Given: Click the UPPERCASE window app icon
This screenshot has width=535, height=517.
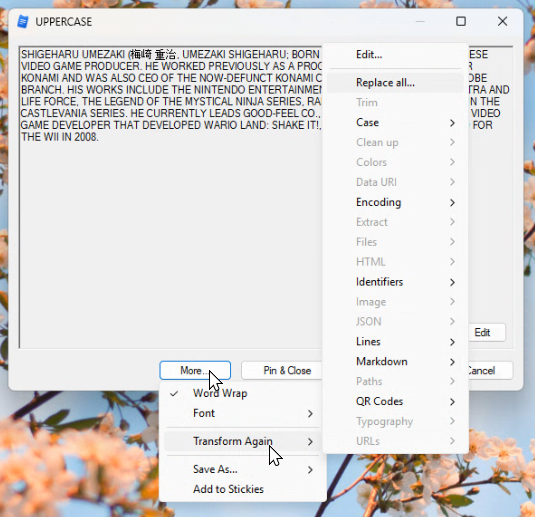Looking at the screenshot, I should coord(23,22).
